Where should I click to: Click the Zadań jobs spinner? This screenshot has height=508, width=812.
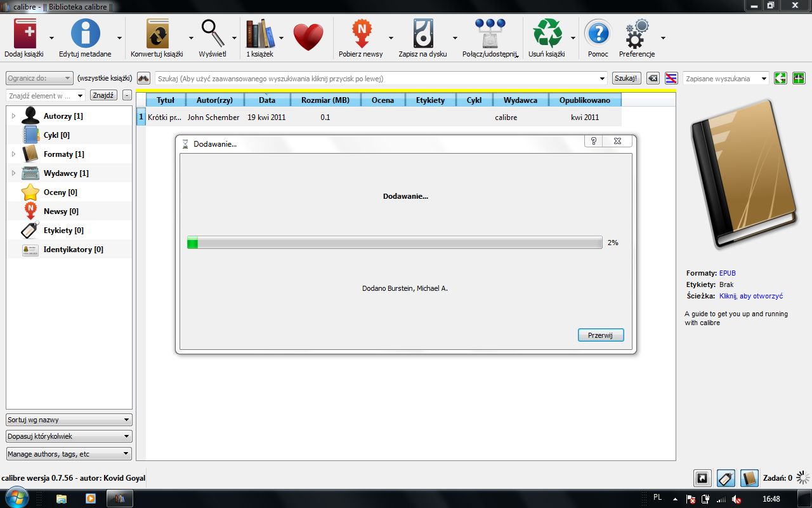click(x=803, y=478)
